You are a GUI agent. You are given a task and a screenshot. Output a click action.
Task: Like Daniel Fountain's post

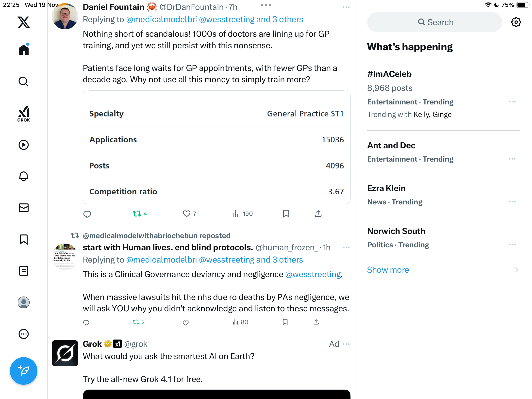coord(187,214)
